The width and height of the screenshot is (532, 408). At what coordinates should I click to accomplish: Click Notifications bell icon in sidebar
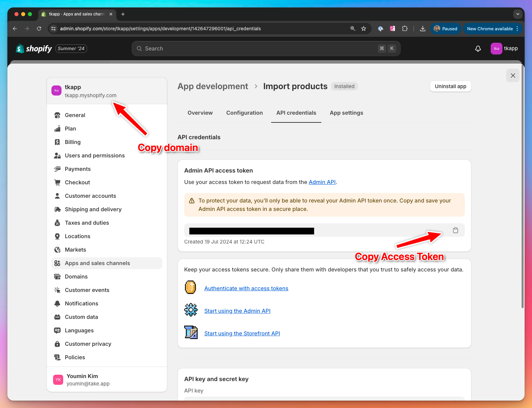click(x=57, y=303)
